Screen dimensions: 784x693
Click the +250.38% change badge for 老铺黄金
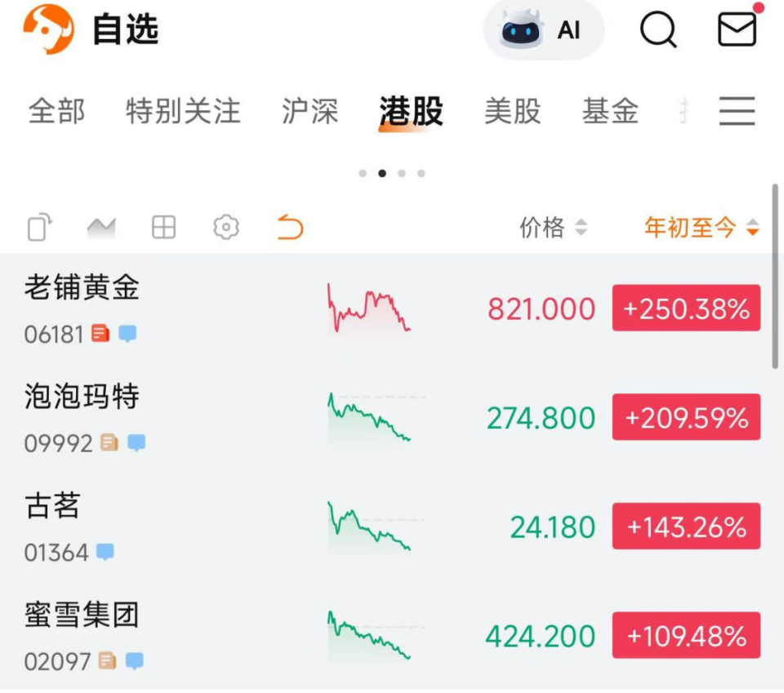tap(686, 309)
